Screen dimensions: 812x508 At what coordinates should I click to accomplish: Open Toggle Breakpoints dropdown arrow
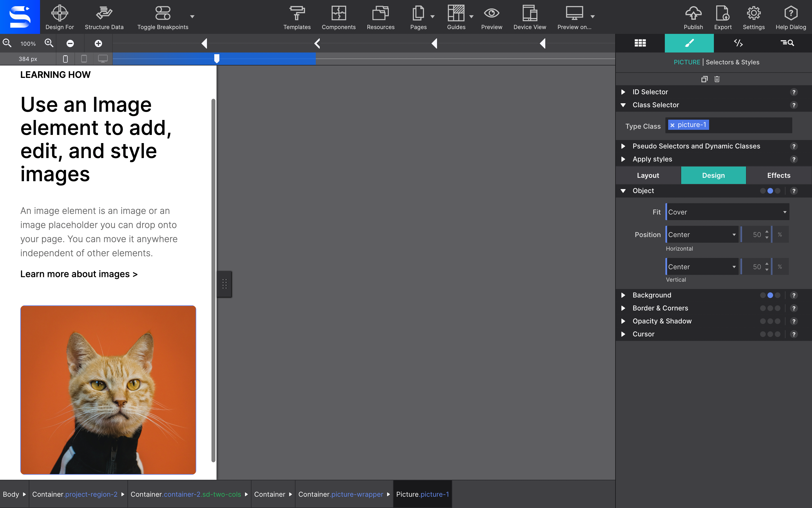pyautogui.click(x=192, y=16)
